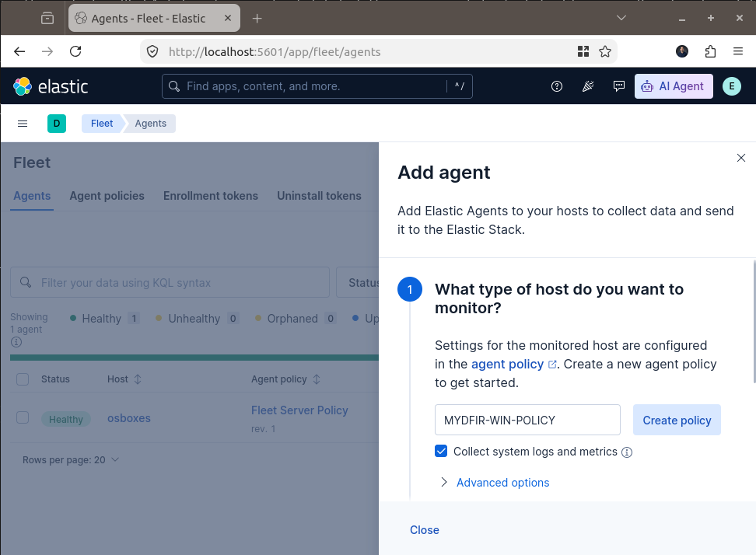The height and width of the screenshot is (555, 756).
Task: Change Rows per page: 20 dropdown
Action: (71, 460)
